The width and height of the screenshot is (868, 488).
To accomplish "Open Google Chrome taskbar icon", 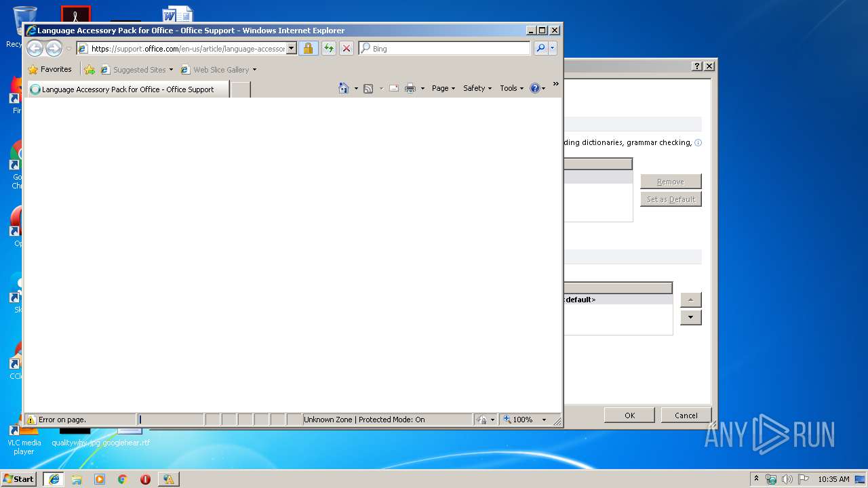I will [x=122, y=479].
